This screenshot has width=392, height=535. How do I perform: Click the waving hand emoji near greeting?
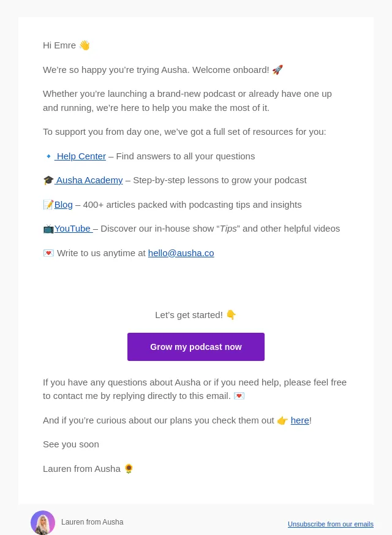pos(85,45)
